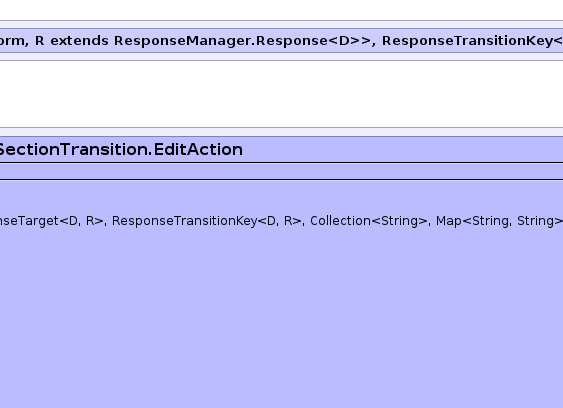The width and height of the screenshot is (563, 408).
Task: Click the 'SectionTransition' part of the class name
Action: click(74, 150)
